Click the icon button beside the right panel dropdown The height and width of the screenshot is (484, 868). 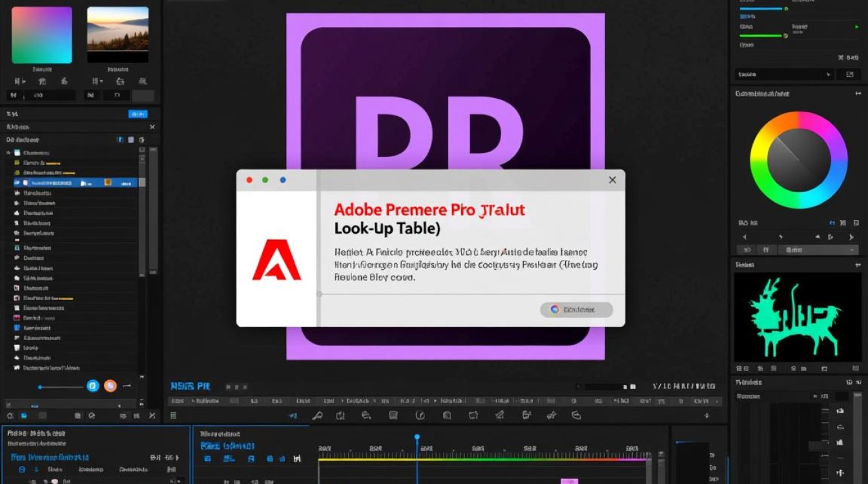click(x=848, y=75)
